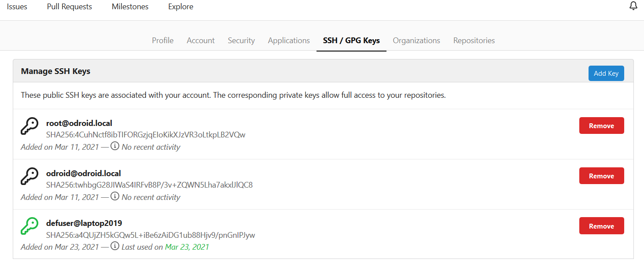This screenshot has height=266, width=644.
Task: Switch to the Profile settings tab
Action: click(162, 41)
